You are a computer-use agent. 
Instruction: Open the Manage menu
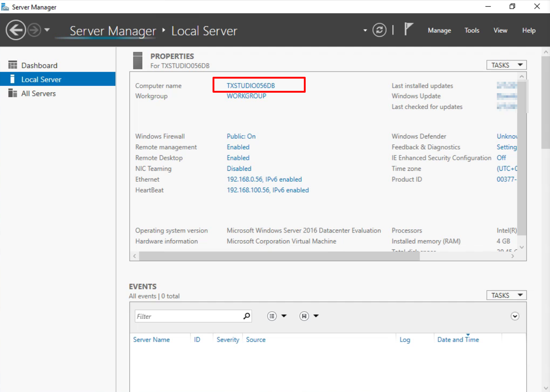(439, 30)
